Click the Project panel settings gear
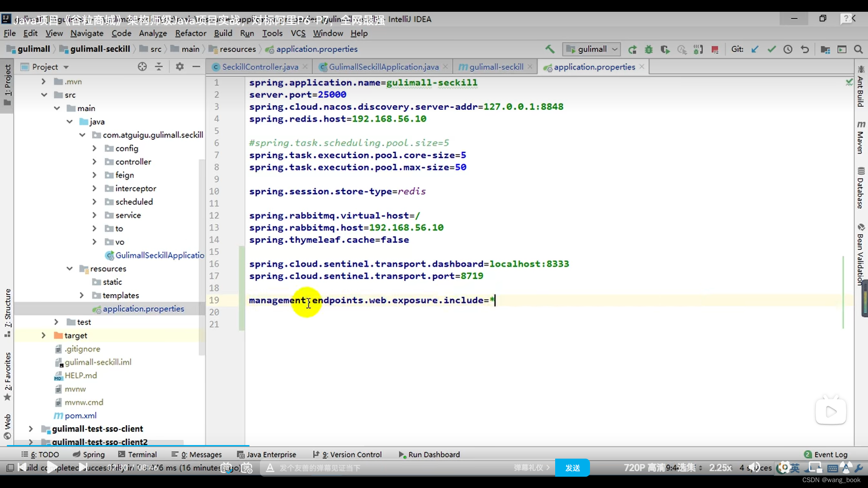This screenshot has height=488, width=868. tap(179, 67)
